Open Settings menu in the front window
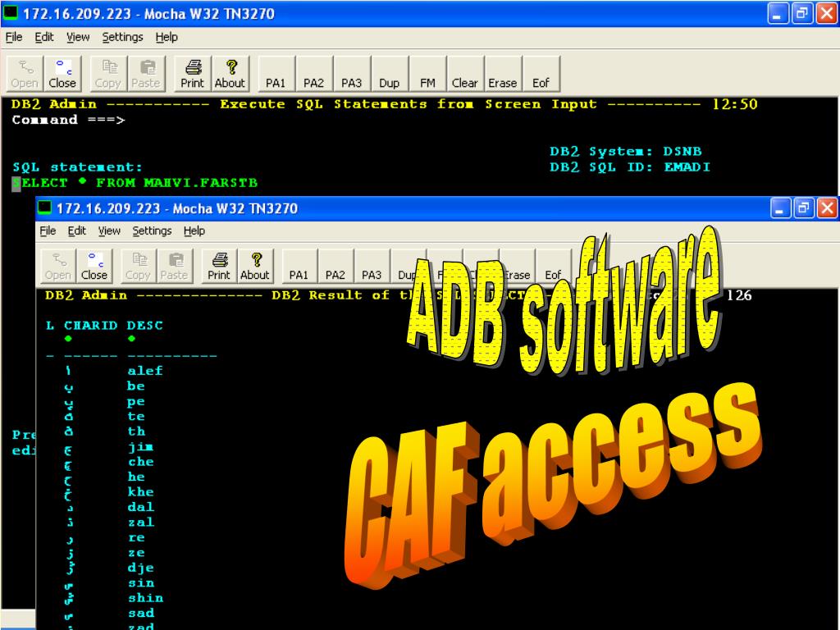The height and width of the screenshot is (630, 840). pyautogui.click(x=152, y=231)
